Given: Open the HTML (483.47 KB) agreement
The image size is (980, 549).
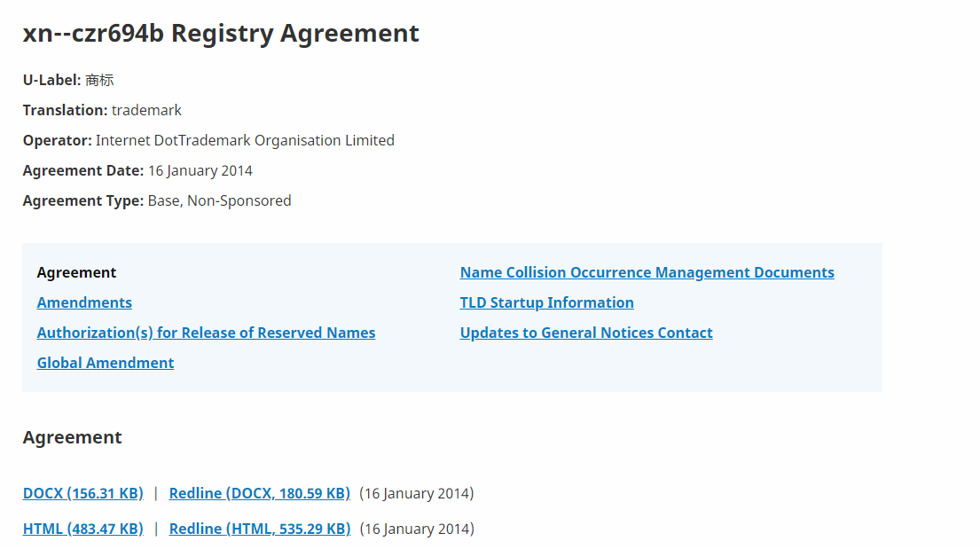Looking at the screenshot, I should (83, 529).
